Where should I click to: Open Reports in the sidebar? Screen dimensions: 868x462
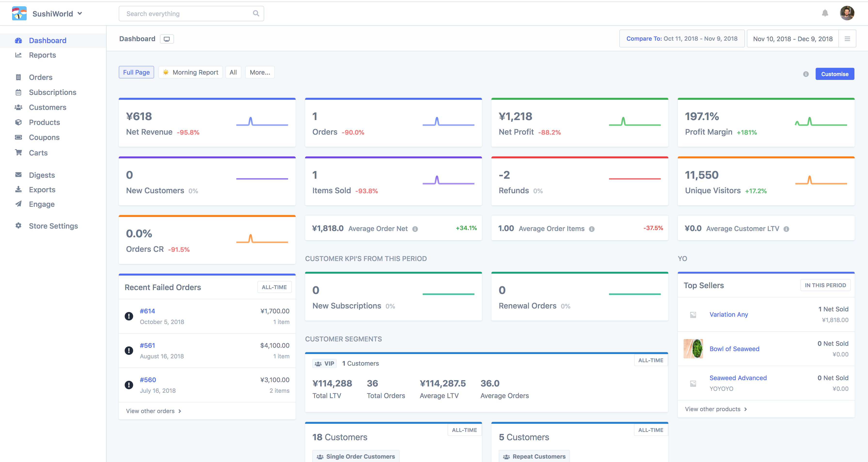tap(42, 55)
